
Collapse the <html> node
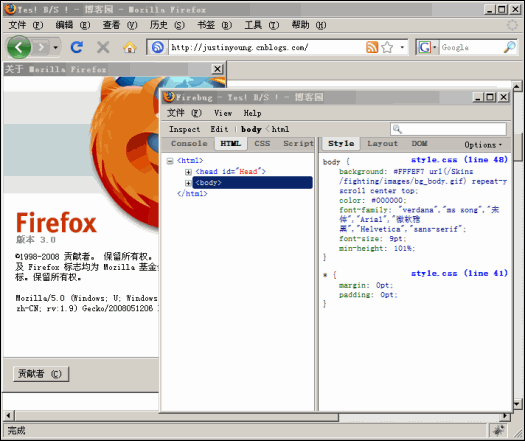tap(170, 161)
